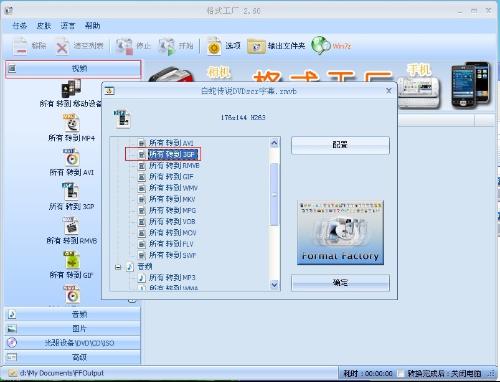The image size is (500, 382).
Task: Open the 帮助 menu
Action: point(92,26)
